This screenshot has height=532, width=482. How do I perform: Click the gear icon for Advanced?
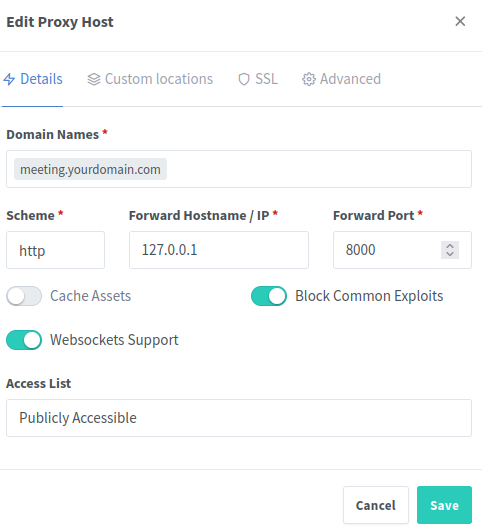pyautogui.click(x=308, y=79)
